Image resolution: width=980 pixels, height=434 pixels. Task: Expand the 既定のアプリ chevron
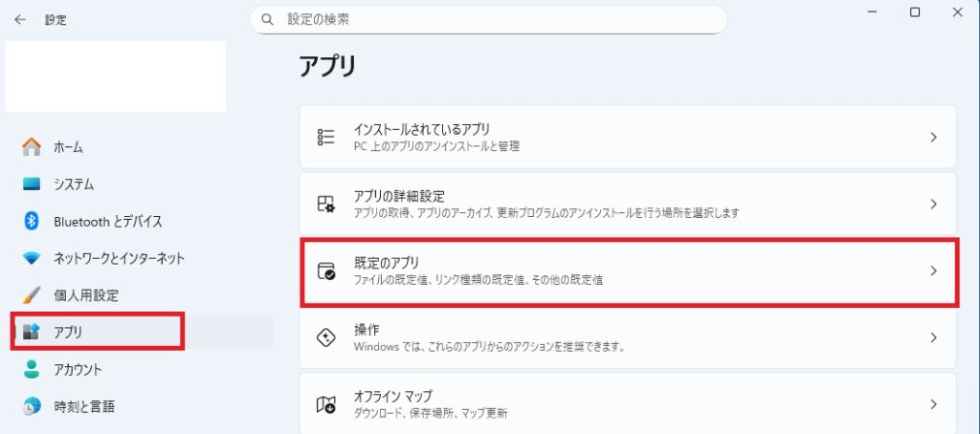point(933,271)
